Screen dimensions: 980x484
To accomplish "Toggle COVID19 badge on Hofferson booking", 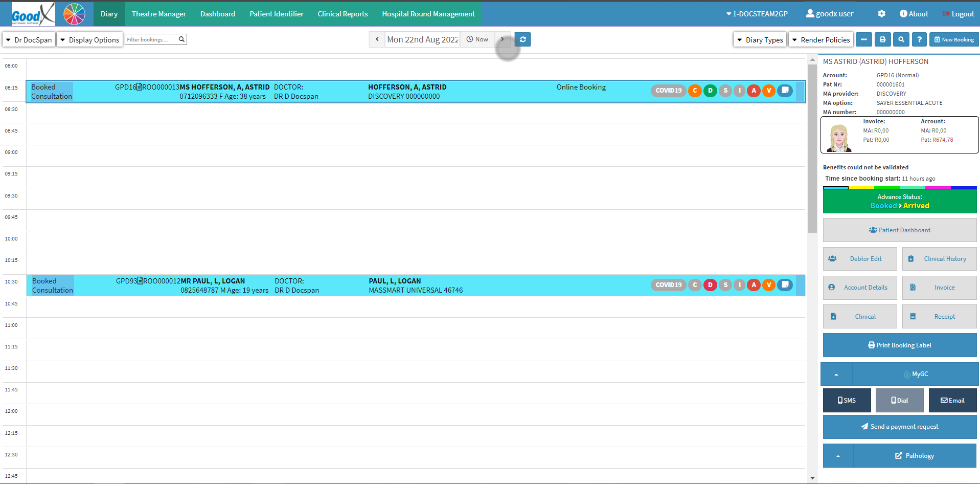I will 668,91.
